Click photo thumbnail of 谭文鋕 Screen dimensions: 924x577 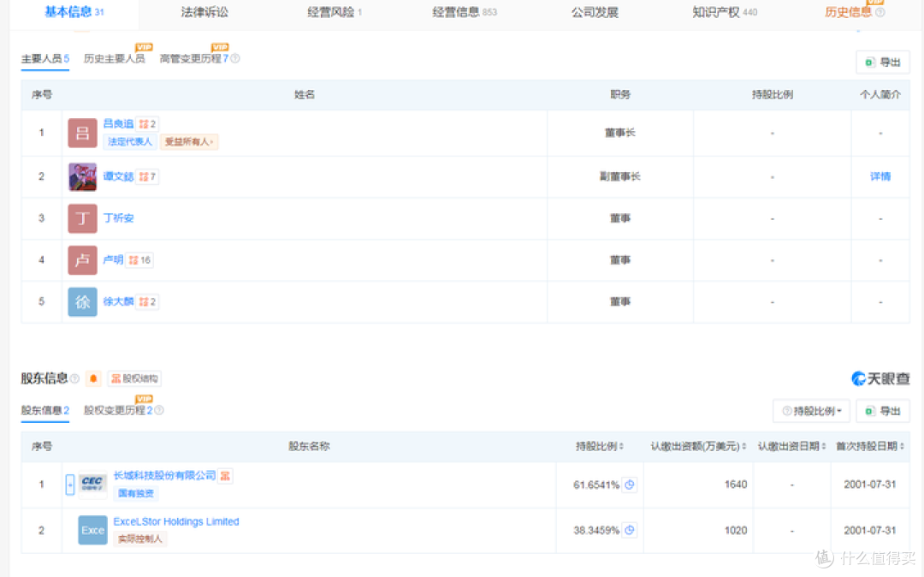tap(82, 177)
